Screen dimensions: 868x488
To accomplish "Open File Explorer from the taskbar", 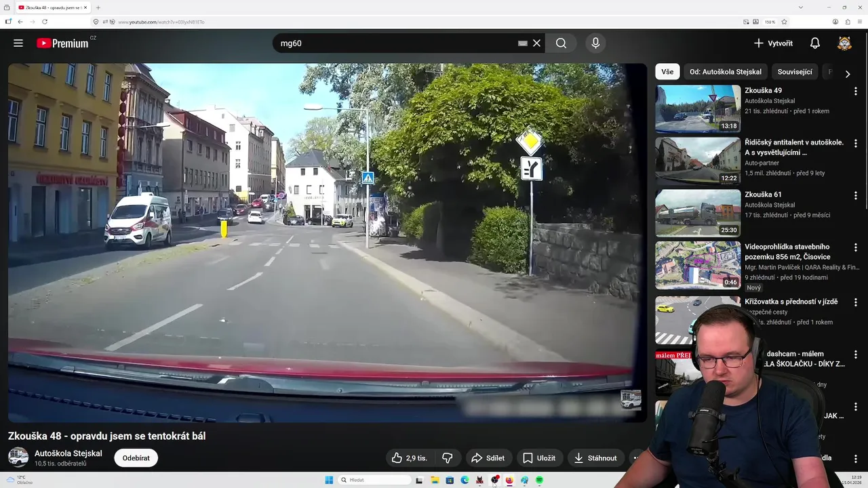I will pos(435,480).
